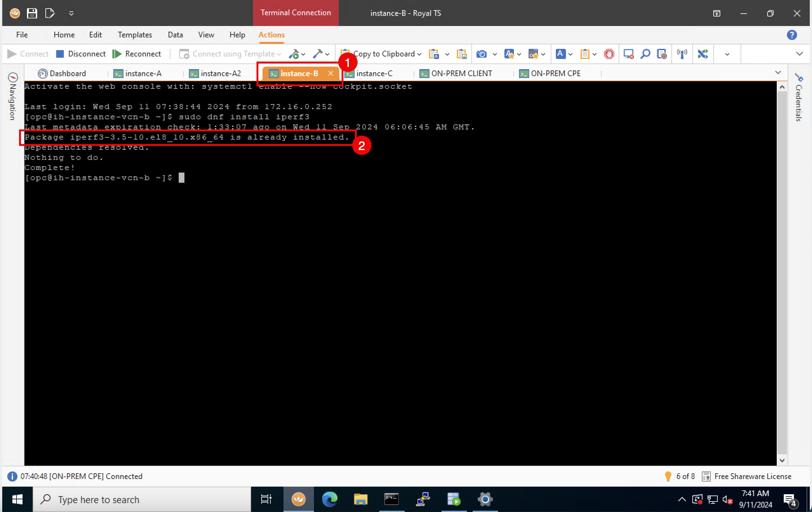Click the antenna broadcast icon in toolbar
Viewport: 812px width, 512px height.
682,54
